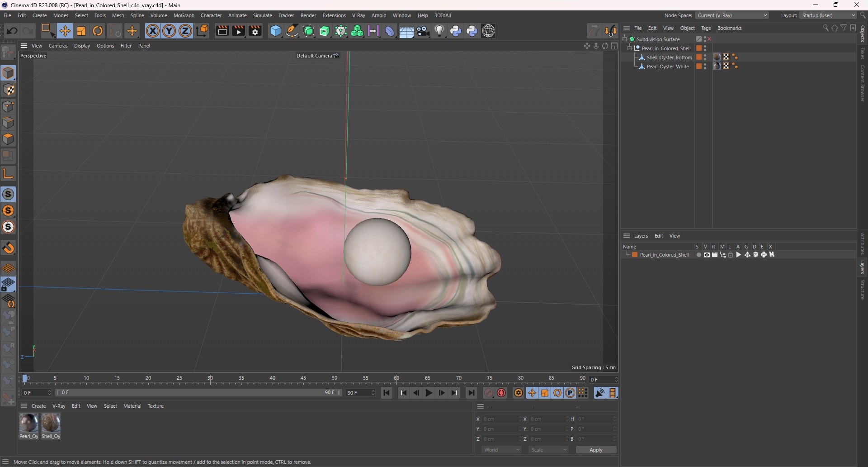Toggle lock on Pearl_in_Colored_Shell layer
This screenshot has height=467, width=868.
[x=731, y=255]
